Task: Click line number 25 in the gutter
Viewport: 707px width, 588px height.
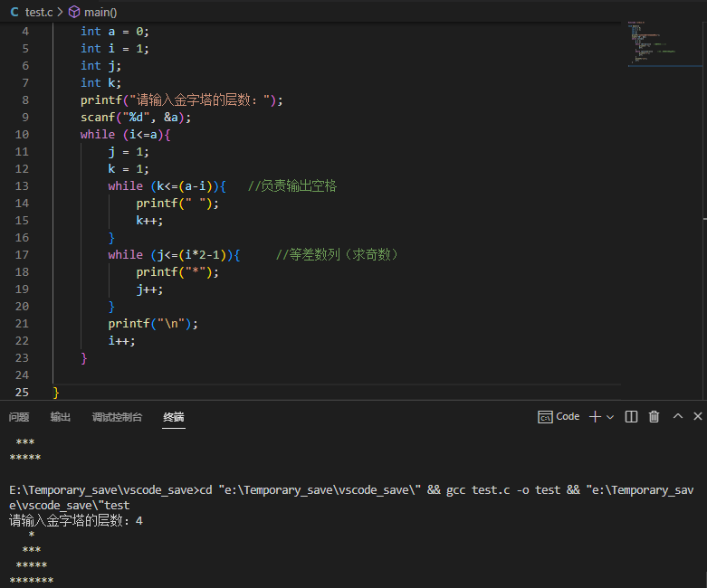Action: [22, 392]
